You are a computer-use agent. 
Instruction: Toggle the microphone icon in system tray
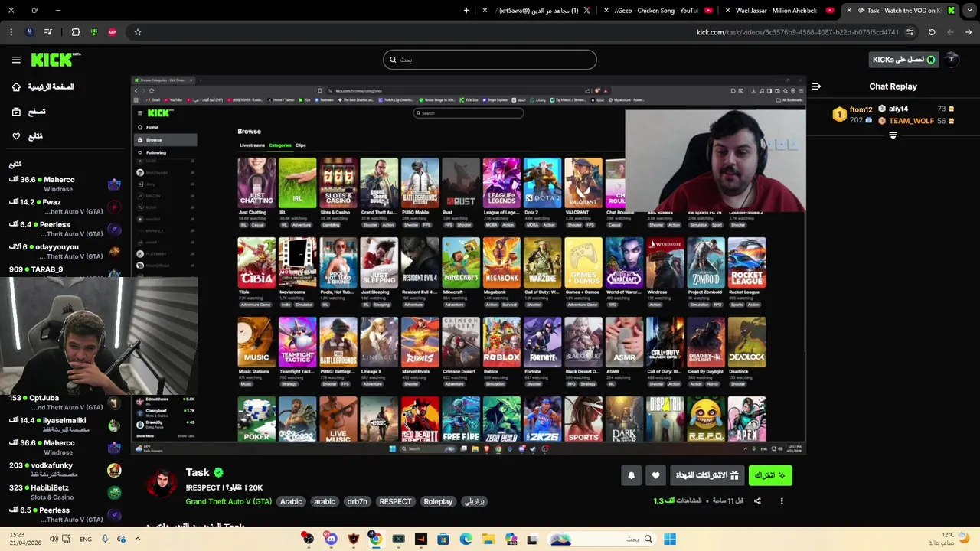(x=105, y=539)
